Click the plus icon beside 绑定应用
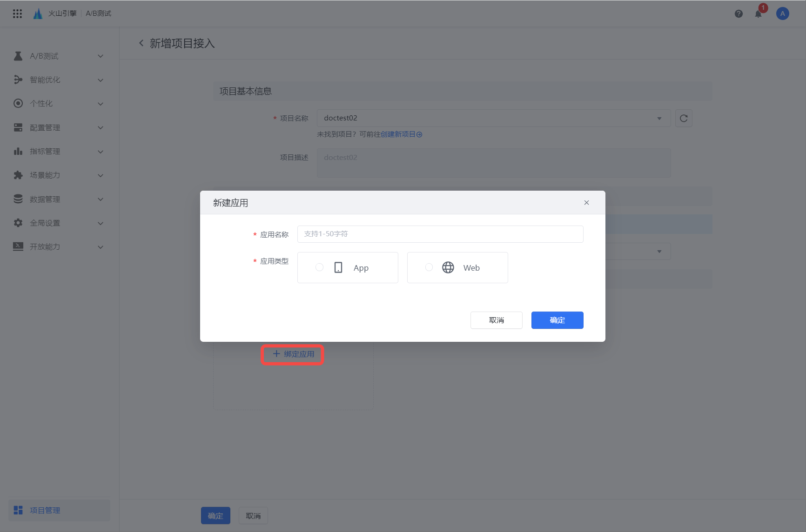 (x=276, y=354)
